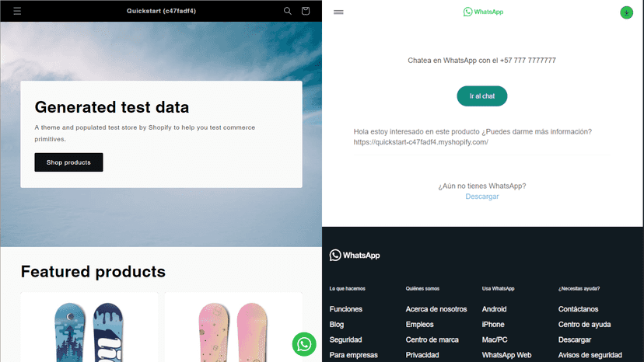This screenshot has height=362, width=644.
Task: Open search in Quickstart store header
Action: (x=288, y=11)
